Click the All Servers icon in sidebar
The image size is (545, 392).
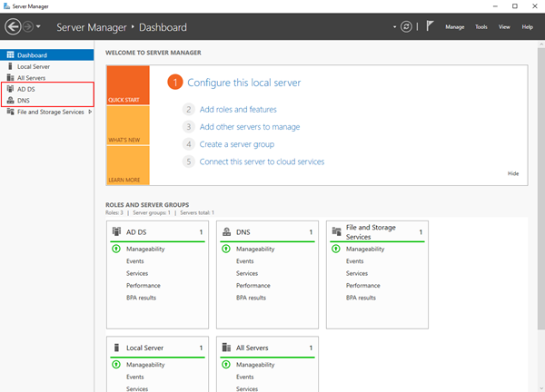tap(10, 77)
